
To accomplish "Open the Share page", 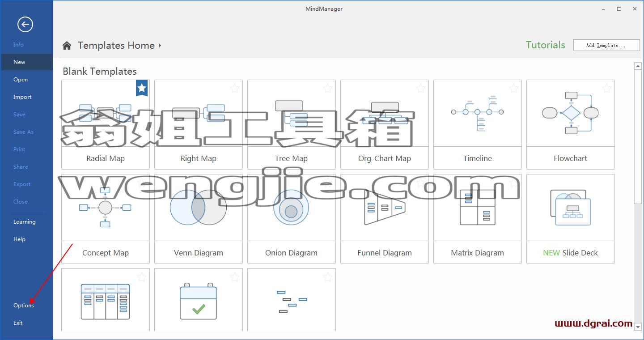I will click(x=27, y=167).
